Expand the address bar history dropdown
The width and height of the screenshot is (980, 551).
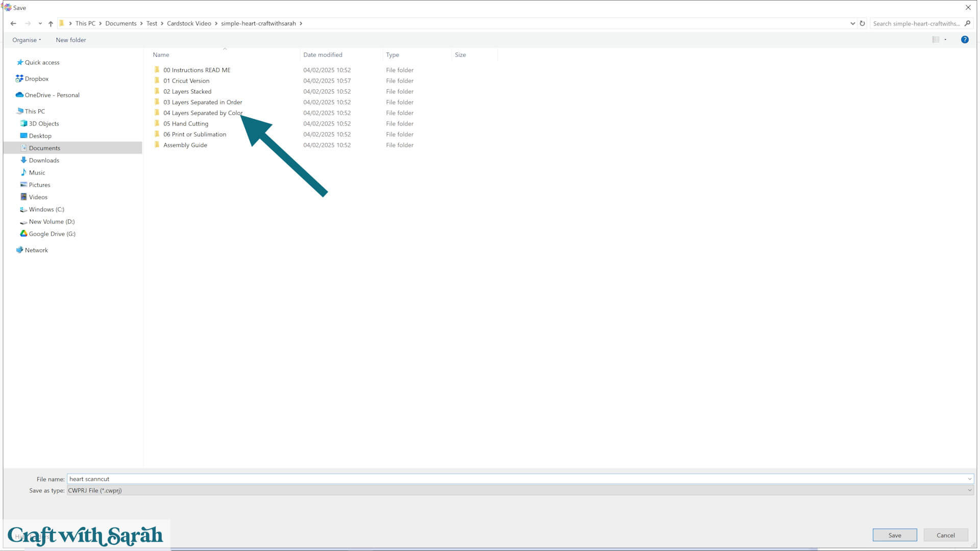click(852, 23)
